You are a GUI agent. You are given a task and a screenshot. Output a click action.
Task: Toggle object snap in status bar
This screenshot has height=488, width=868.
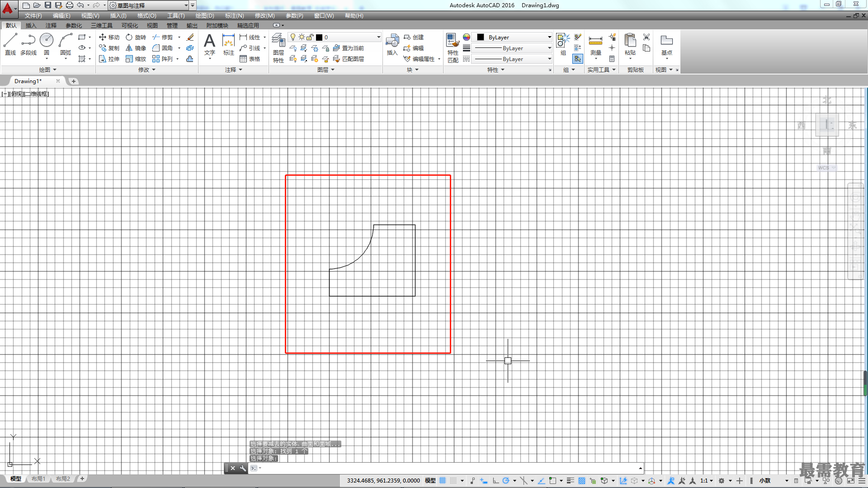tap(552, 480)
